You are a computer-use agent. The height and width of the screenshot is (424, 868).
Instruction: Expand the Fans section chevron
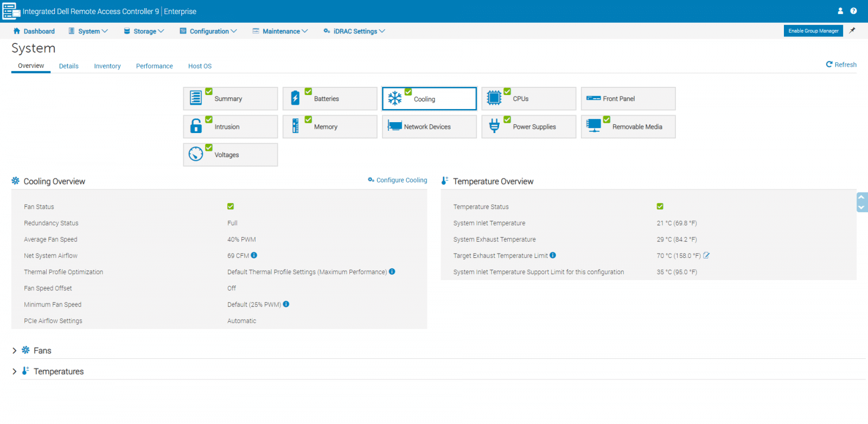point(15,351)
